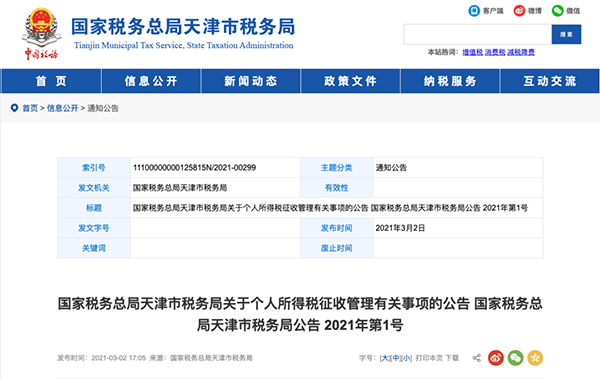Click the location pin breadcrumb icon
Viewport: 600px width, 379px height.
[x=14, y=108]
